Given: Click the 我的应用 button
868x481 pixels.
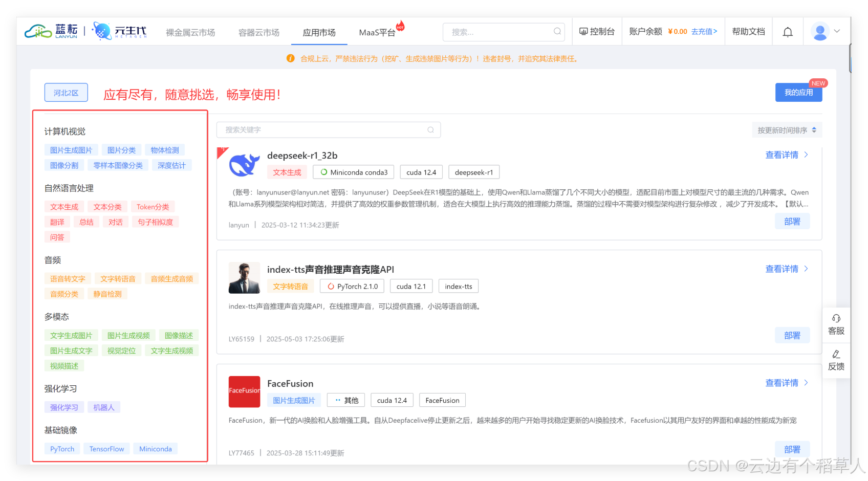Looking at the screenshot, I should click(x=798, y=93).
